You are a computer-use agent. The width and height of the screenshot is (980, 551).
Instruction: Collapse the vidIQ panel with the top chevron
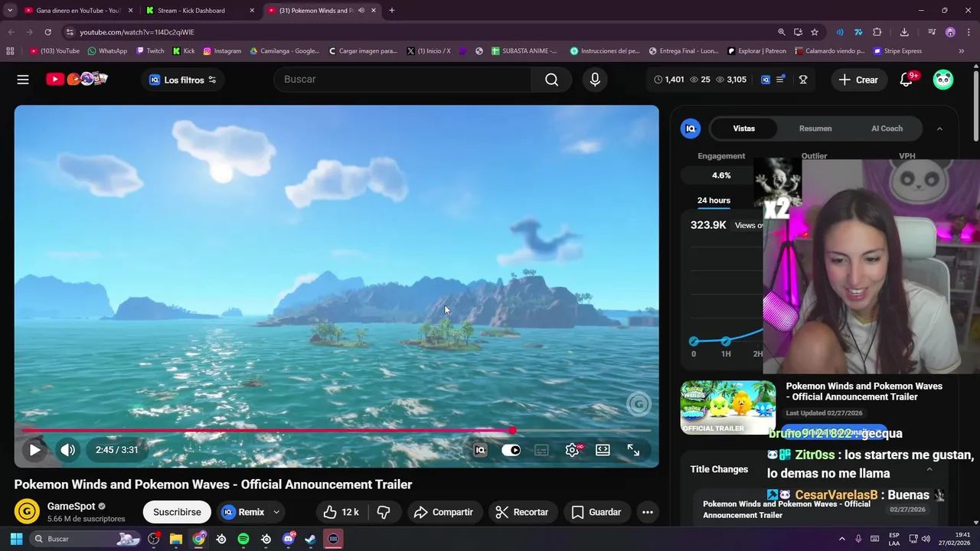coord(939,129)
